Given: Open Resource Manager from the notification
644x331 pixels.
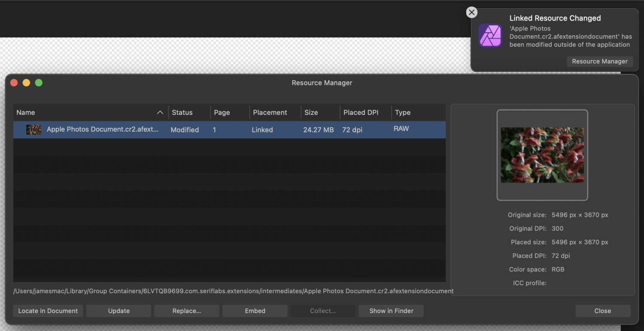Looking at the screenshot, I should pyautogui.click(x=600, y=61).
